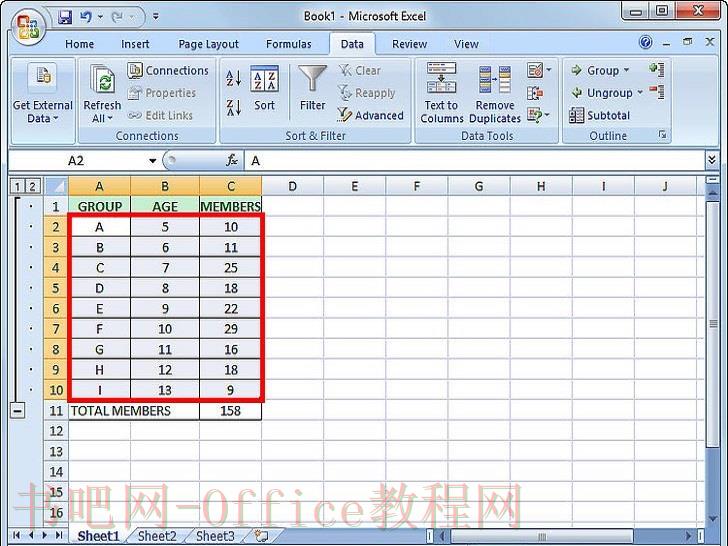The image size is (728, 546).
Task: Click the horizontal scrollbar thumb
Action: pyautogui.click(x=541, y=537)
